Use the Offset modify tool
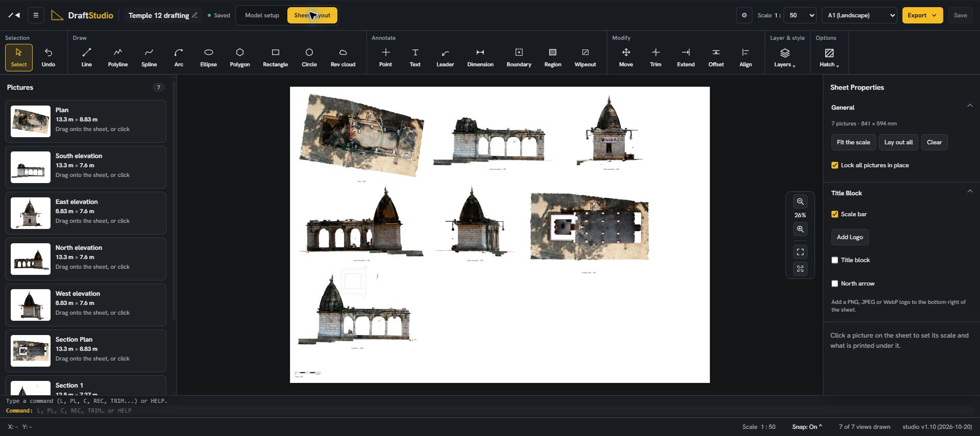Screen dimensions: 980x436 [716, 57]
